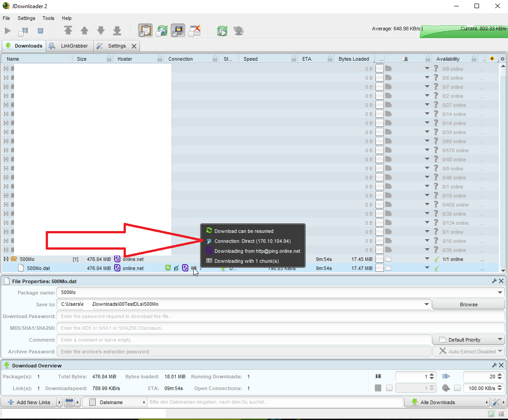This screenshot has width=508, height=420.
Task: Open File Properties panel wrench settings
Action: (494, 281)
